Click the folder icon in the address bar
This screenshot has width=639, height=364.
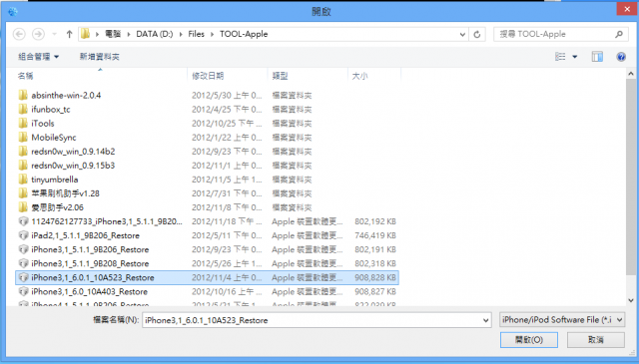[85, 34]
